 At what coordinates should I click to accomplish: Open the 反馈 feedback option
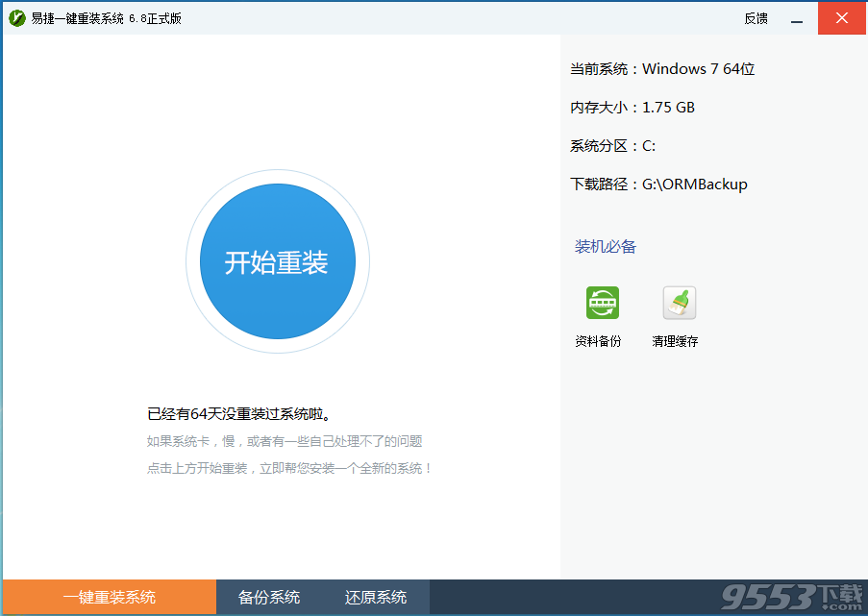tap(756, 18)
